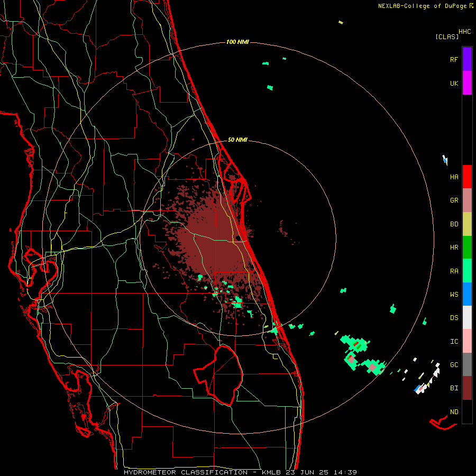Click the GR legend label
Screen dimensions: 476x476
coord(454,200)
